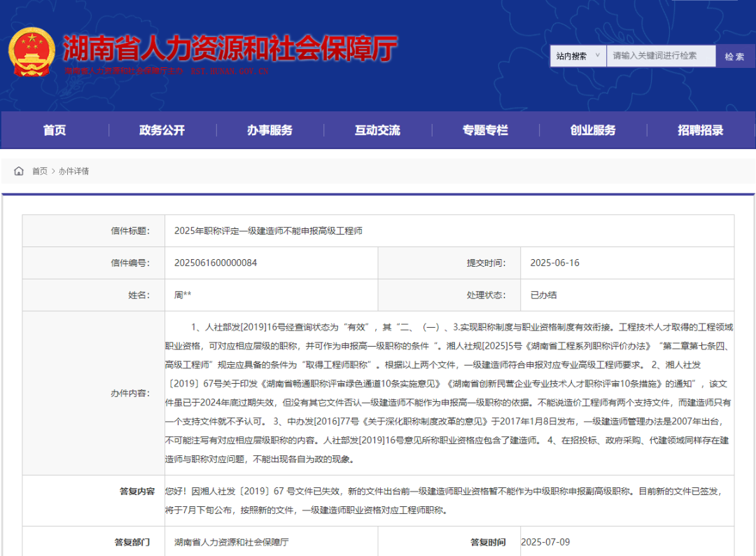The image size is (756, 556).
Task: Click the 湖南省人力资源和社会保障厅 site title
Action: pyautogui.click(x=230, y=48)
